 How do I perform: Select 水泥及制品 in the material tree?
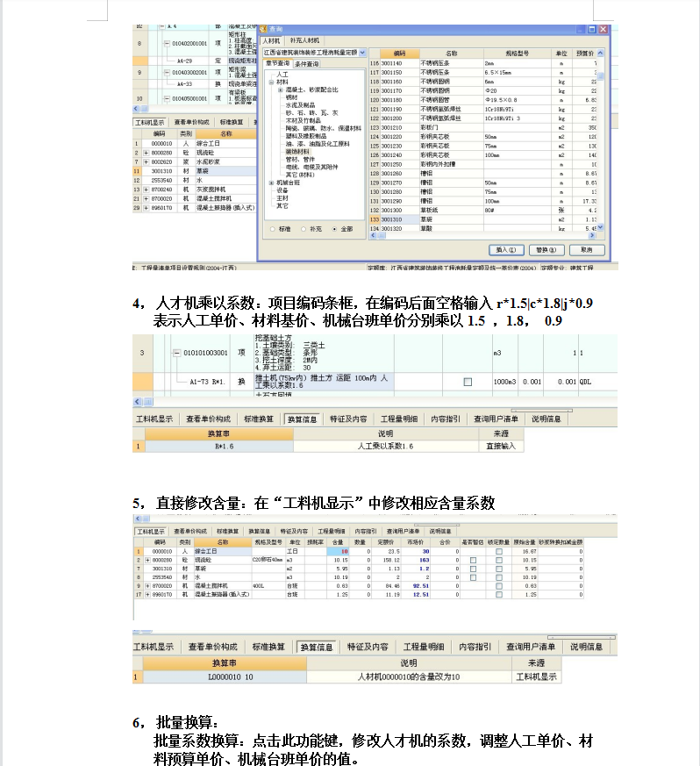[300, 105]
